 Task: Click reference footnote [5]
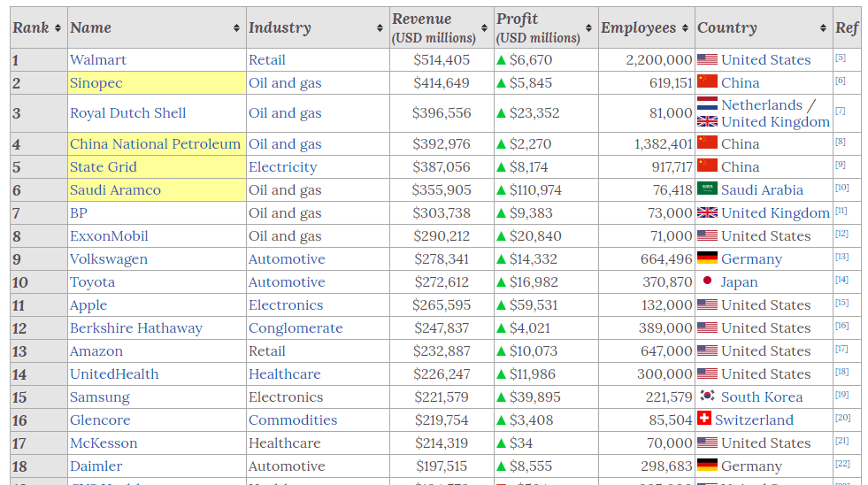[x=841, y=58]
